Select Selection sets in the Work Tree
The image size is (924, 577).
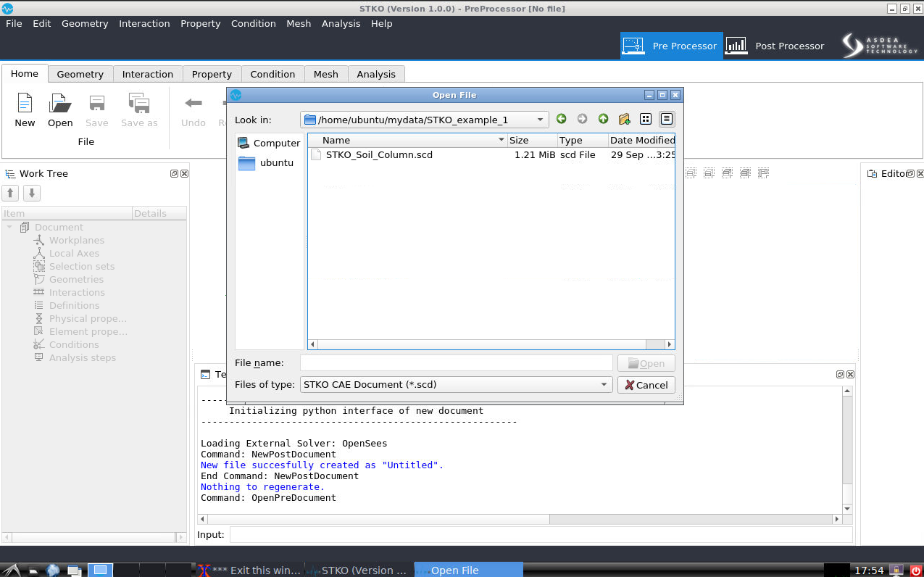[82, 267]
